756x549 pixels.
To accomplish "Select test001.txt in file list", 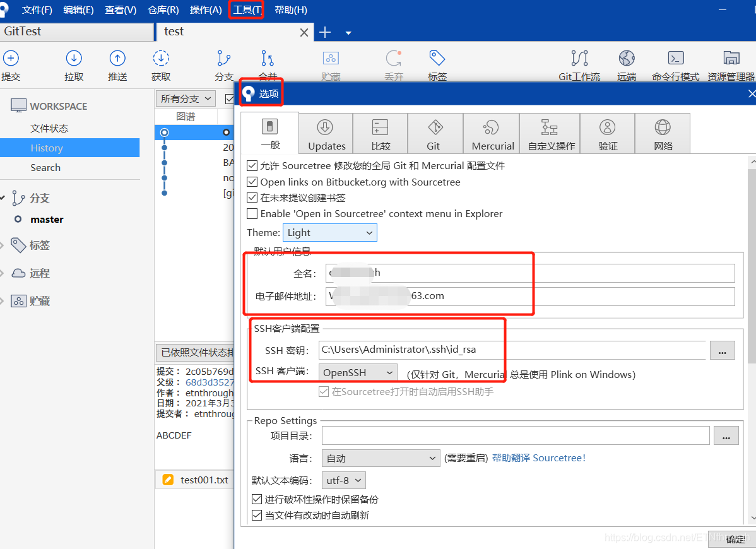I will [x=204, y=480].
